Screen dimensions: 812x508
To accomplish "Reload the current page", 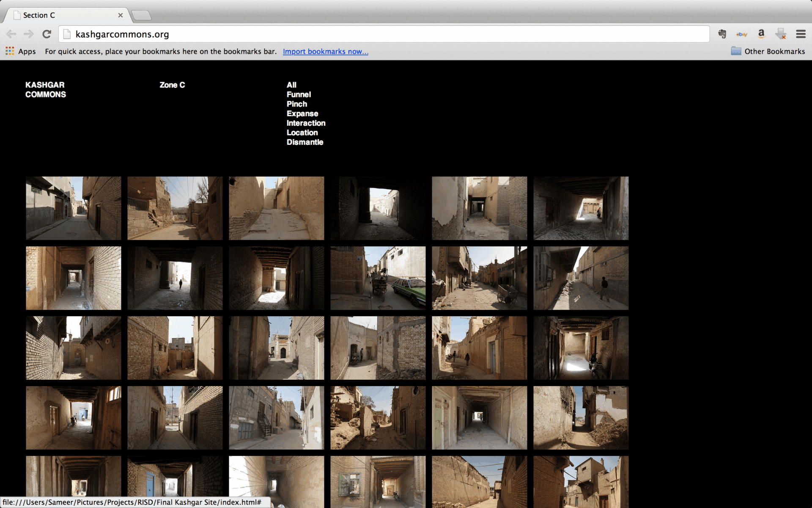I will (47, 34).
